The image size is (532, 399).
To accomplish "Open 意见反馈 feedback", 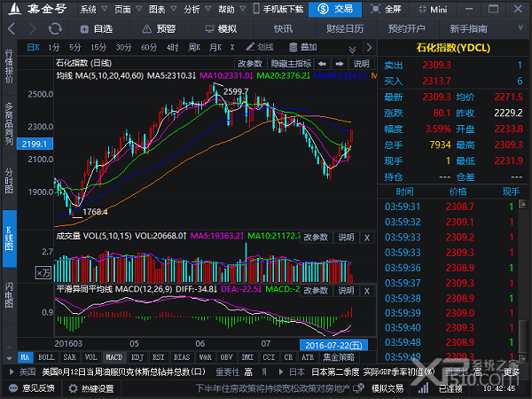I will click(x=32, y=388).
